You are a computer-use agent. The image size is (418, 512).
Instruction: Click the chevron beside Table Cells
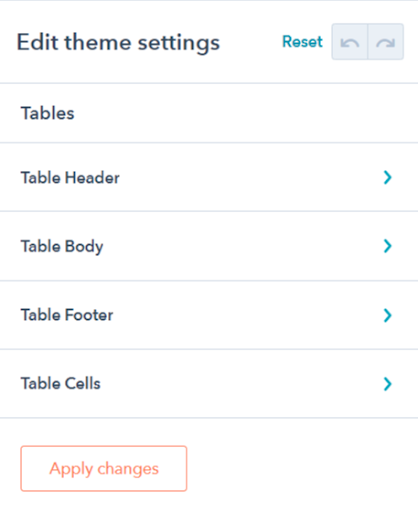[387, 384]
